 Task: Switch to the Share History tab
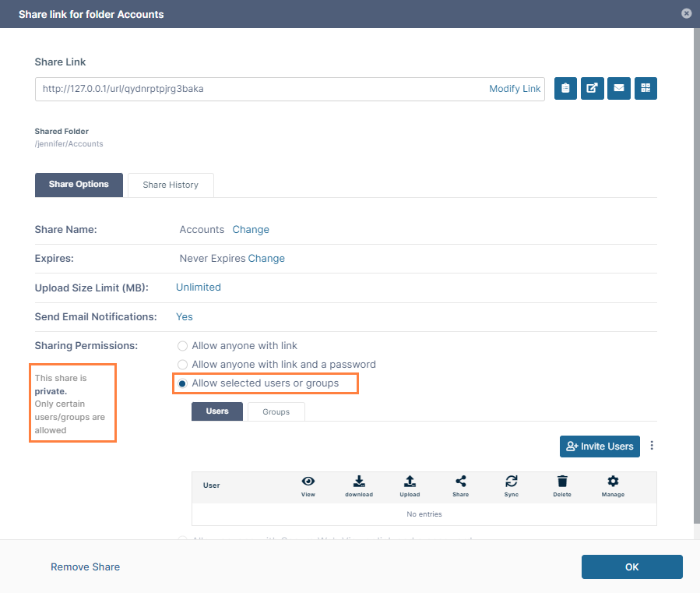point(171,185)
